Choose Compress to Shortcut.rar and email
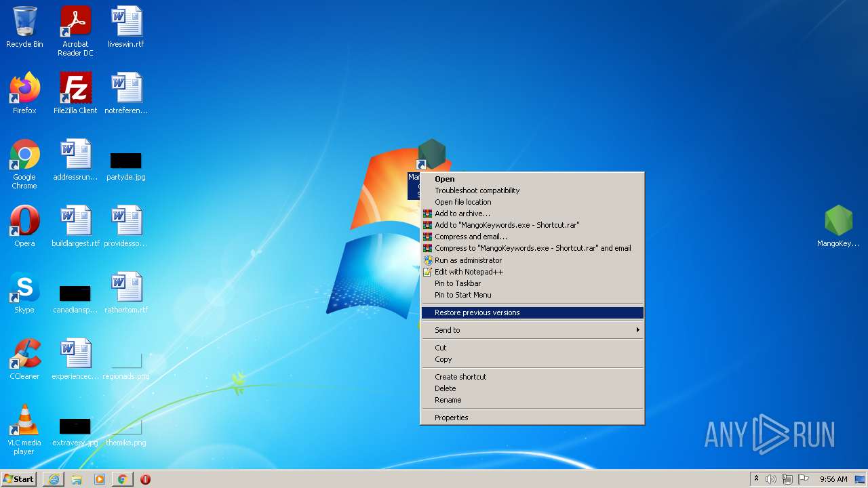868x488 pixels. tap(532, 248)
